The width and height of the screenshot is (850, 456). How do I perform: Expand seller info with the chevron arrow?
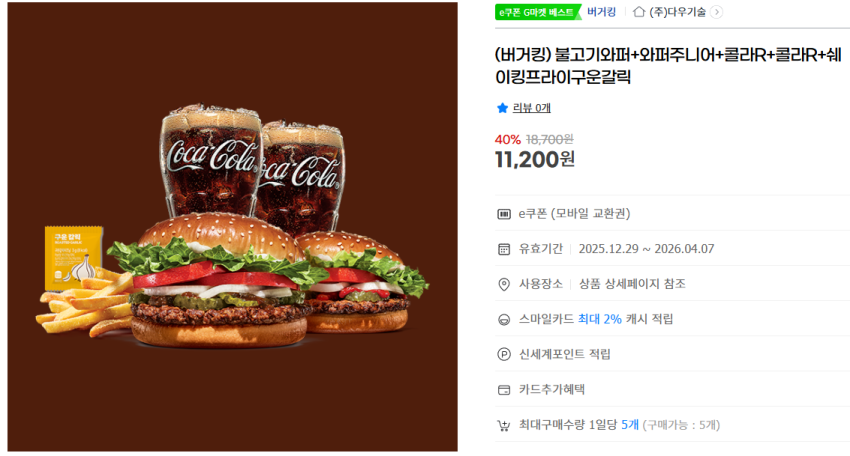tap(716, 12)
